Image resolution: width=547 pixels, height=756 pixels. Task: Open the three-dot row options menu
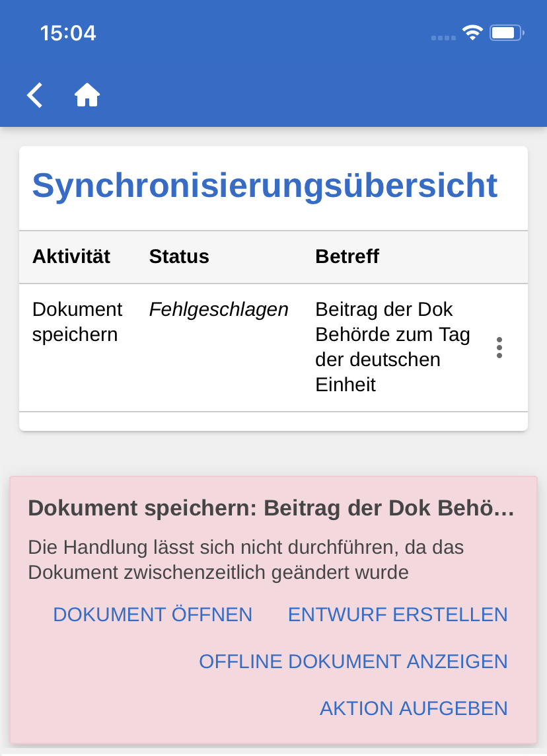(x=499, y=348)
